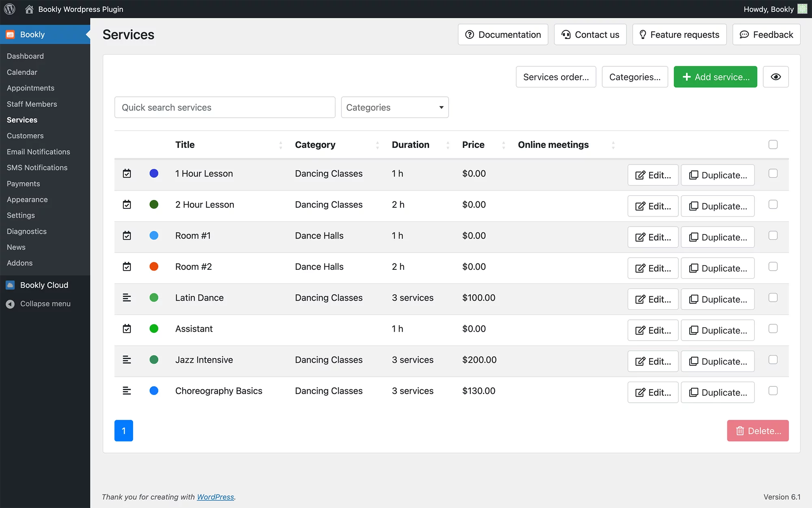Image resolution: width=812 pixels, height=508 pixels.
Task: Open Addons menu item
Action: [x=19, y=263]
